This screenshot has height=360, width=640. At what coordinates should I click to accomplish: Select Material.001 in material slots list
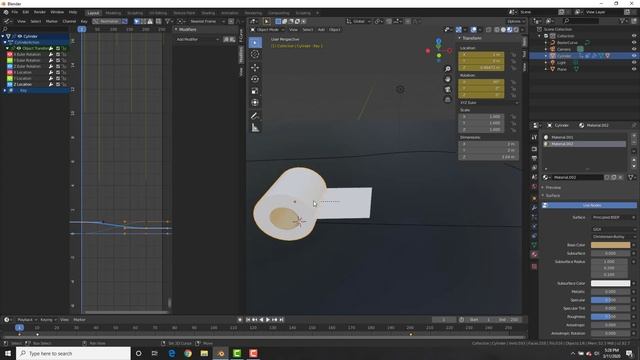pyautogui.click(x=585, y=138)
